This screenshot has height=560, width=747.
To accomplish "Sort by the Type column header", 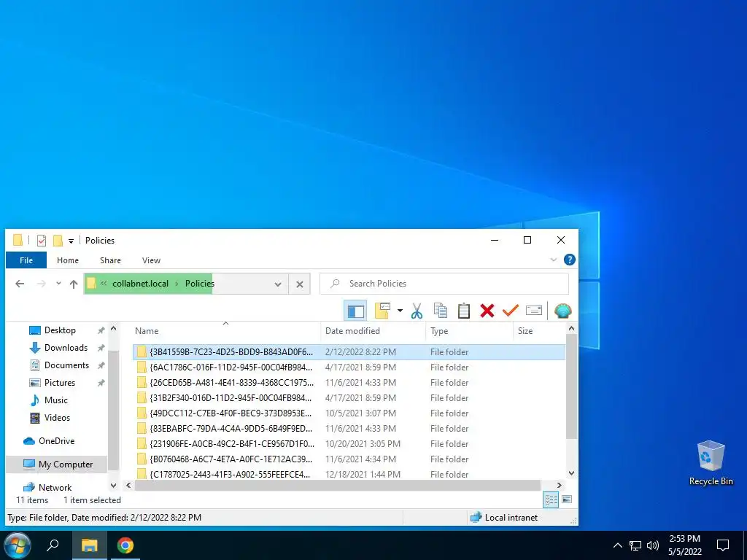I will tap(469, 331).
